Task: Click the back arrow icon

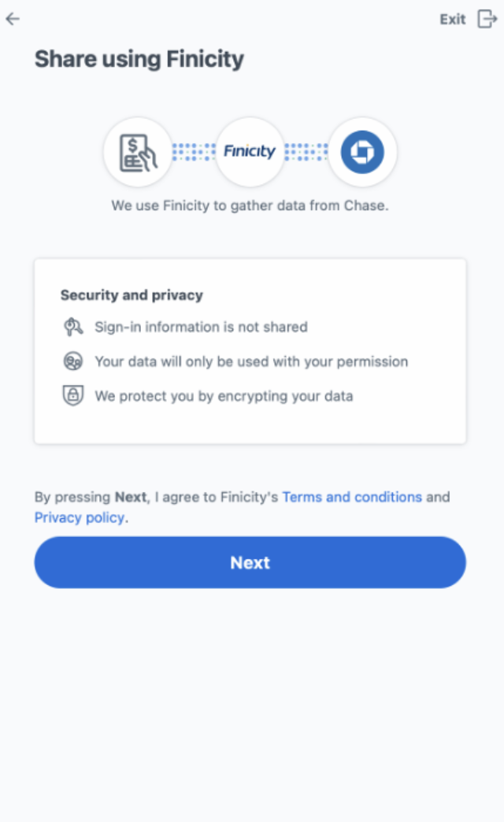Action: point(13,19)
